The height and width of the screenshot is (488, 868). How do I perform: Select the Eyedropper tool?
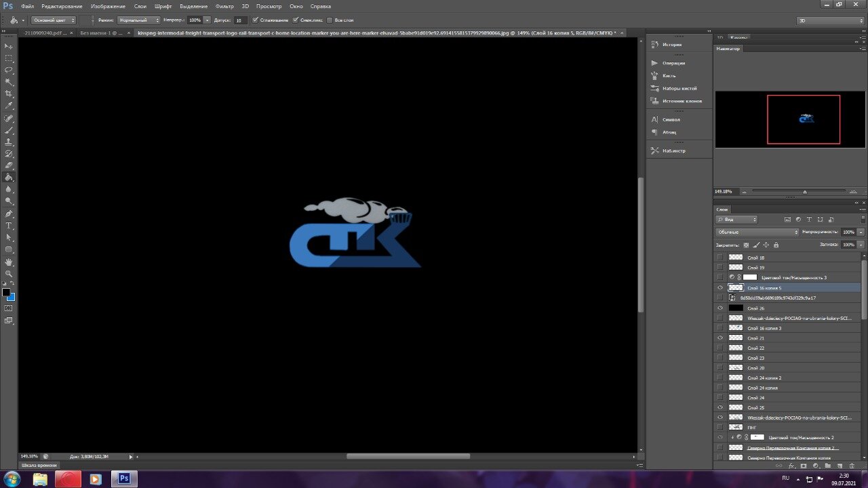click(9, 106)
